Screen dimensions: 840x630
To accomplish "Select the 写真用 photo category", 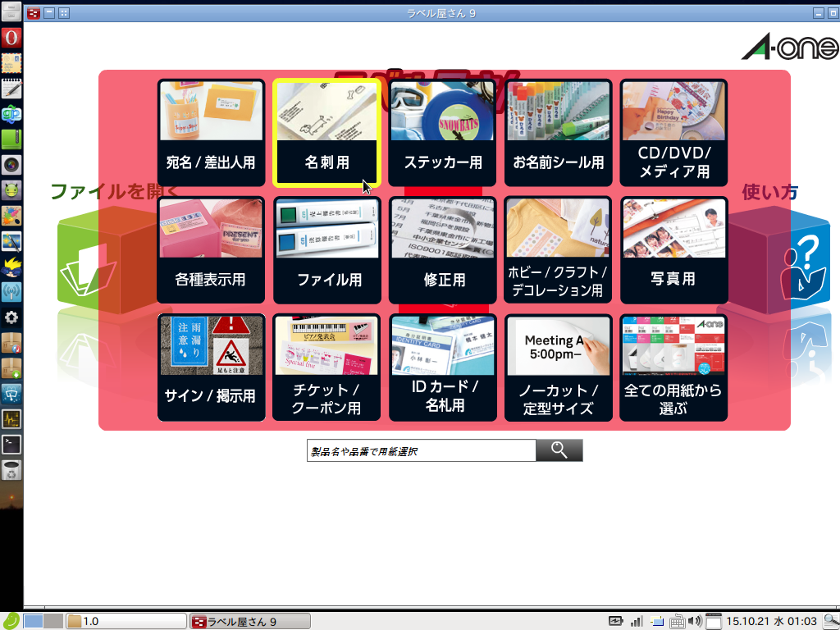I will pos(674,250).
